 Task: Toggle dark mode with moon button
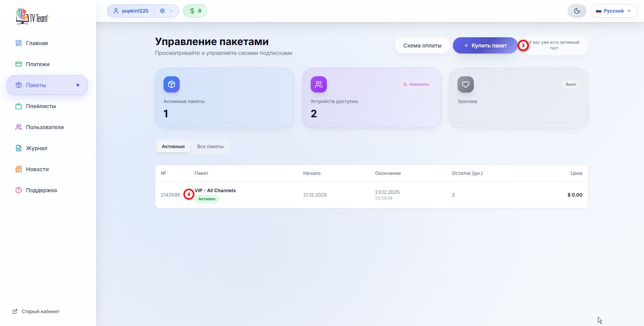point(577,11)
